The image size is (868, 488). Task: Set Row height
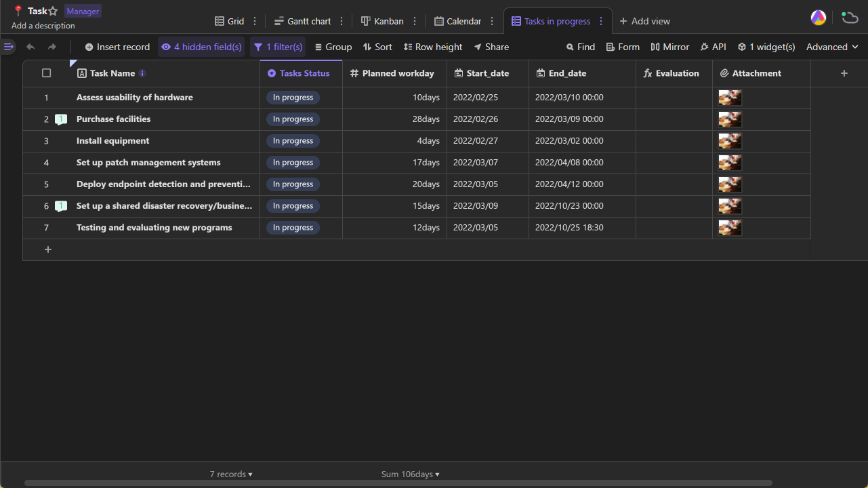(x=433, y=47)
